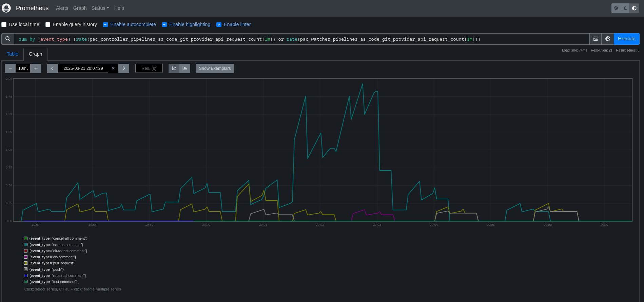Enable the Use local time checkbox
The height and width of the screenshot is (302, 644).
(x=4, y=25)
